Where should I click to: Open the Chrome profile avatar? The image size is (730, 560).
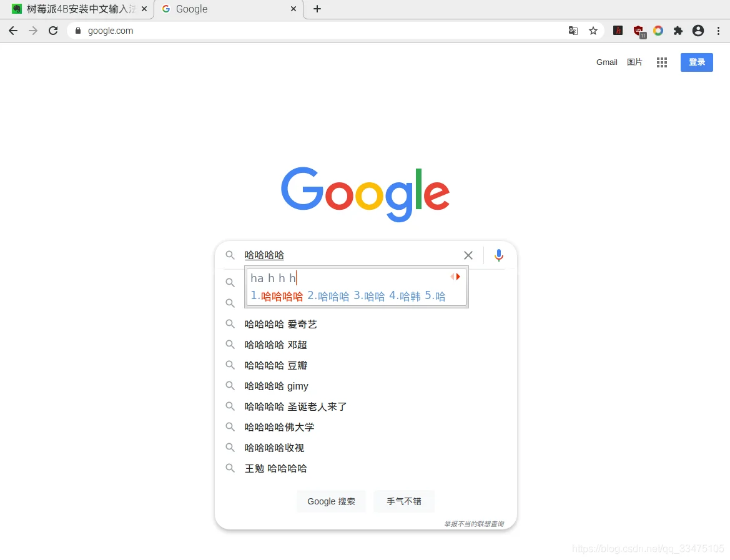coord(698,31)
